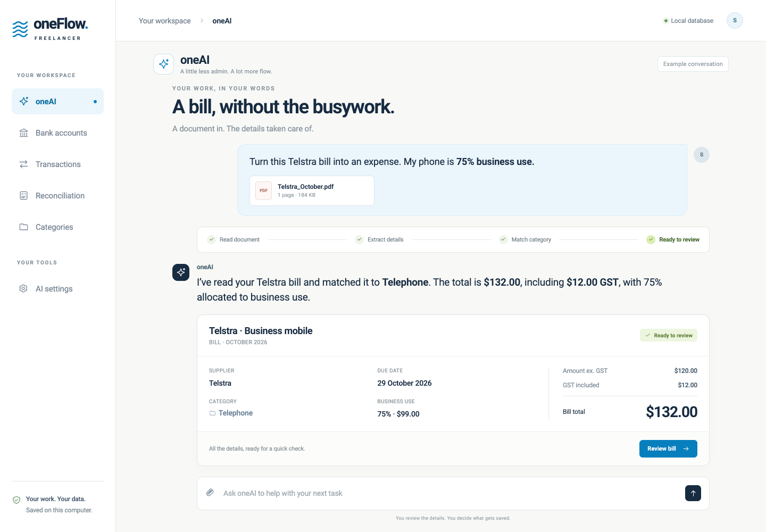Viewport: 766px width, 532px height.
Task: Send message with the arrow-up button
Action: [693, 493]
